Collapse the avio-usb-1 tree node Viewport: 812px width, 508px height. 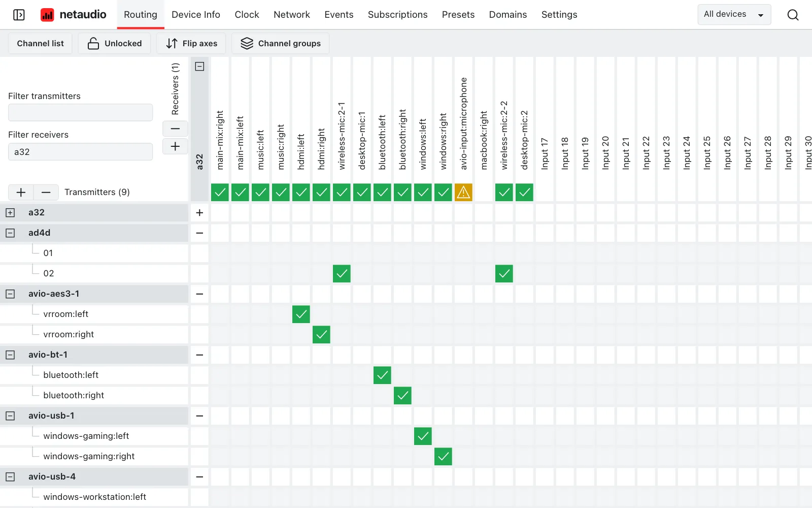10,416
